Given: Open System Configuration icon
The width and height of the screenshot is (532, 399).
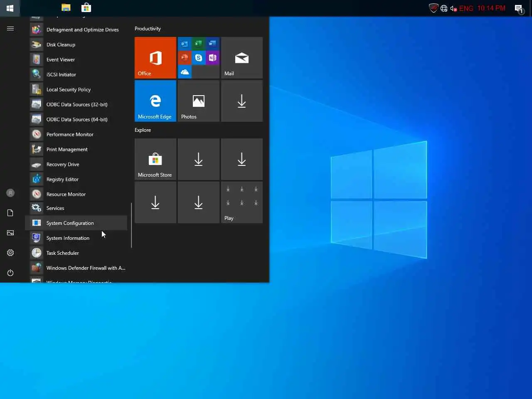Looking at the screenshot, I should (x=37, y=223).
